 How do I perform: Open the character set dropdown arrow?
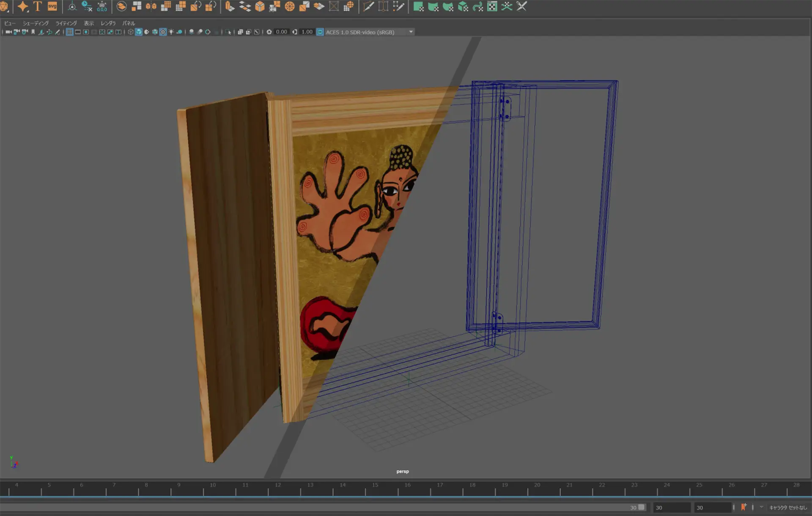761,507
